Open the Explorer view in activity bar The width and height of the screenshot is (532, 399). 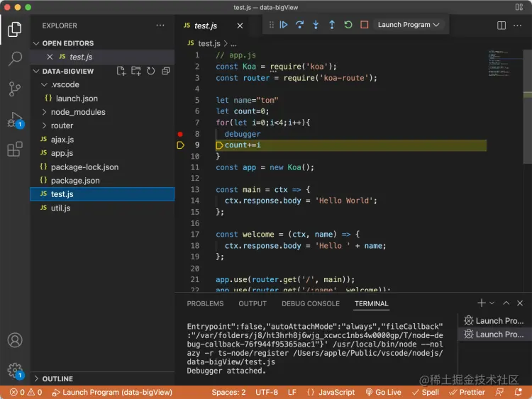(x=15, y=30)
